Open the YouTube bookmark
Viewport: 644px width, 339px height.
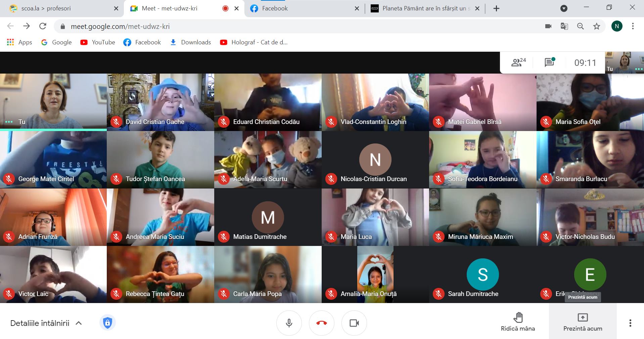pyautogui.click(x=98, y=42)
